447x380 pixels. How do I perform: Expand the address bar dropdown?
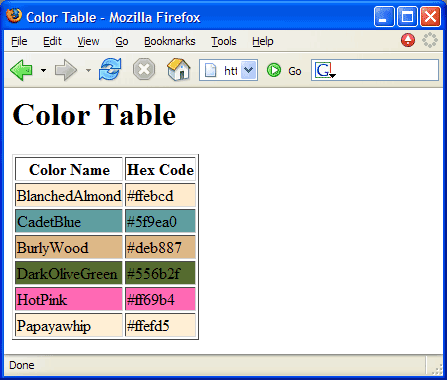coord(249,70)
